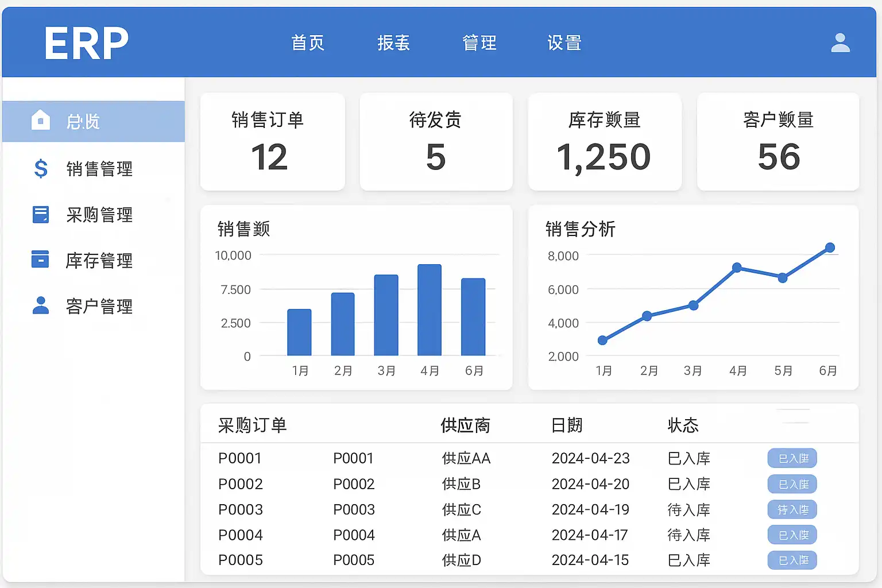Click the 库存管理 archive box icon

[40, 260]
